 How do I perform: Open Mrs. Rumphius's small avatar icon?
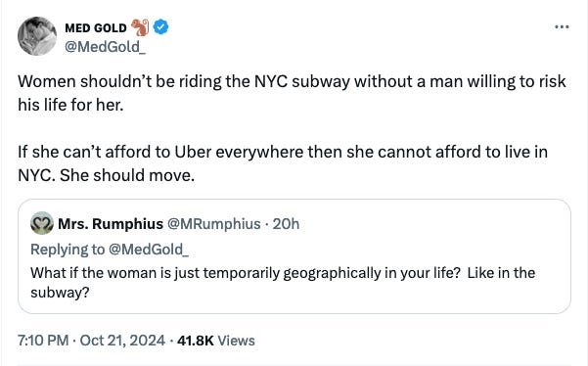[x=42, y=223]
